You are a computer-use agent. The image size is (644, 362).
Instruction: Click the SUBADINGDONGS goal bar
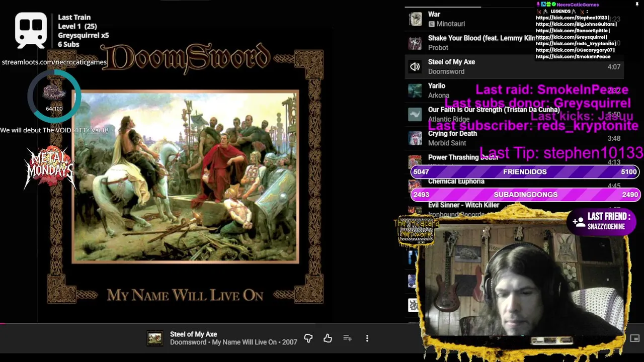[525, 195]
